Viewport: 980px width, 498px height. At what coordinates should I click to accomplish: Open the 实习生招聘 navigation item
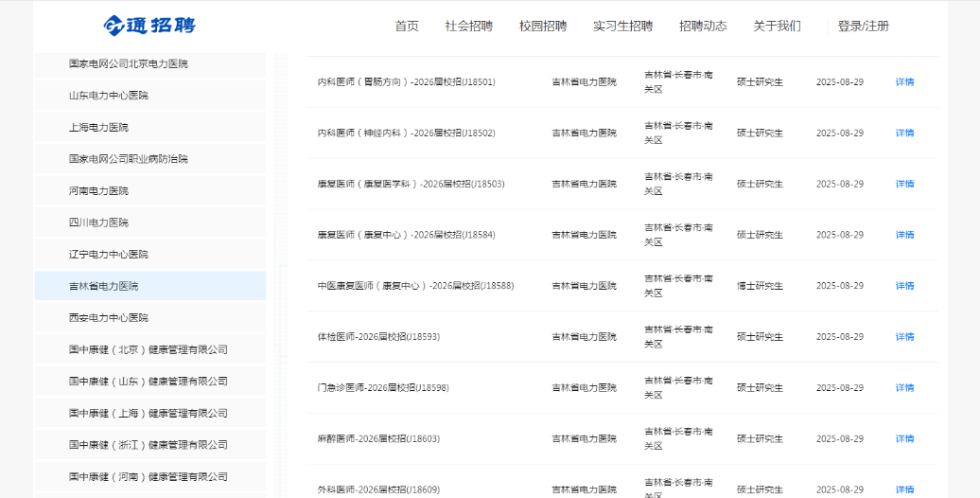(622, 27)
